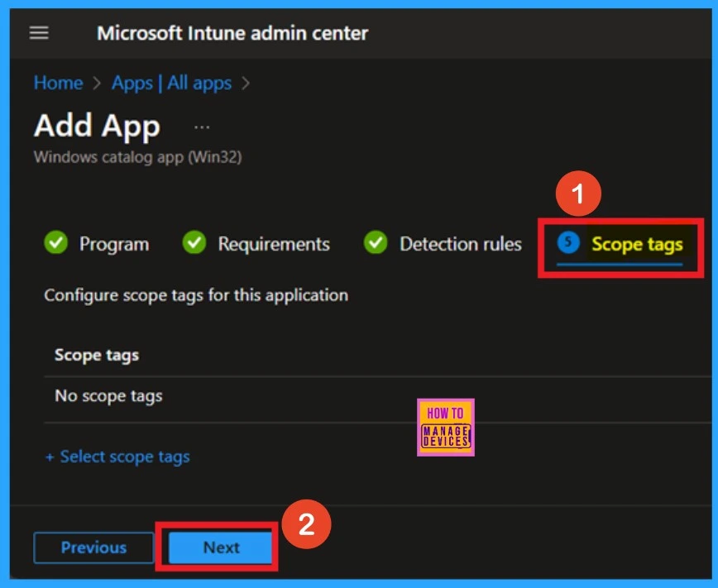Click the Microsoft Intune admin center title
718x588 pixels.
click(x=232, y=33)
